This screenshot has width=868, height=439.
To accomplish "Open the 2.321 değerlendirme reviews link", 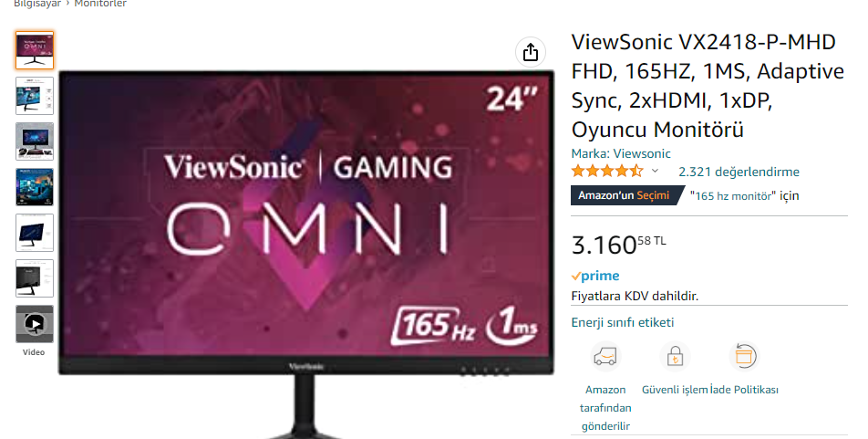I will pos(739,172).
